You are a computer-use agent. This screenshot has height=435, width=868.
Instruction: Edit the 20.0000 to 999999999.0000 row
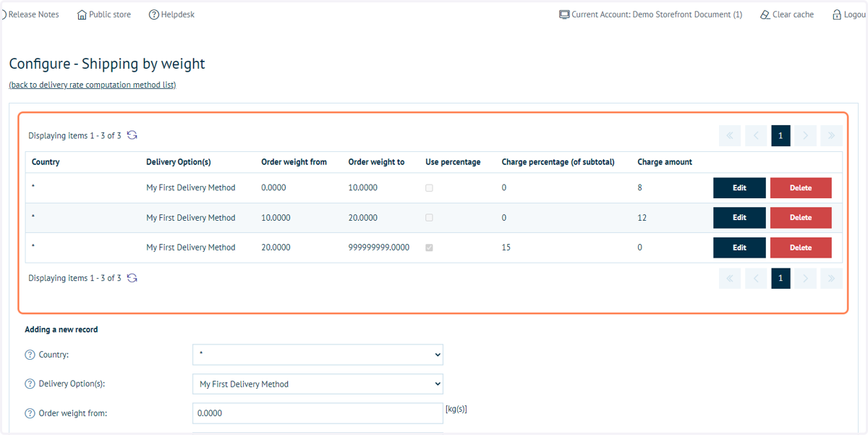tap(739, 247)
